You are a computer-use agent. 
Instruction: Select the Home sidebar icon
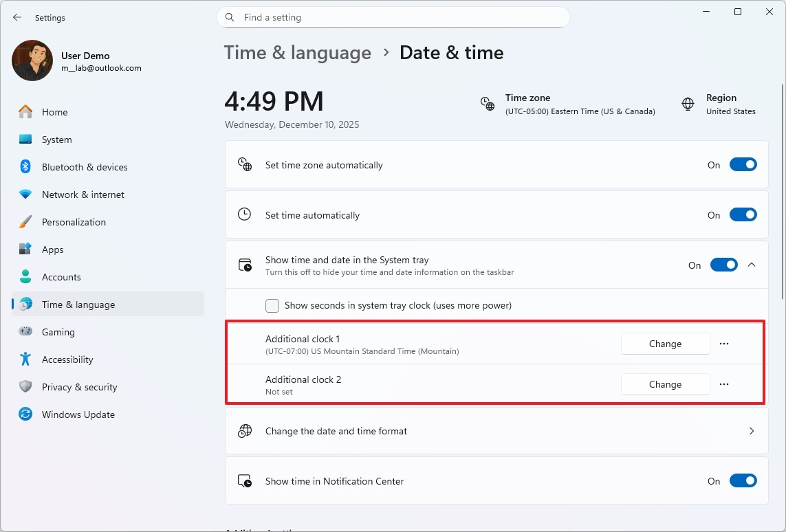(x=25, y=111)
